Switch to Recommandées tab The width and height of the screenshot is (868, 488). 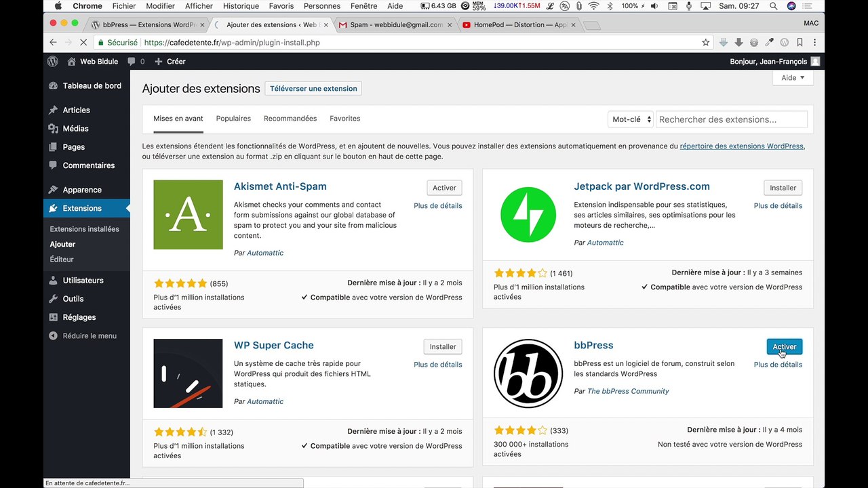tap(290, 119)
